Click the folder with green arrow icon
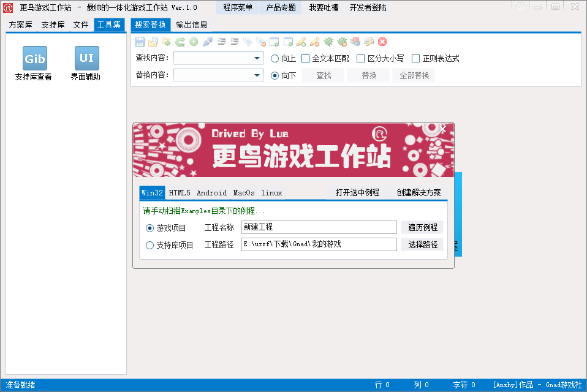 point(167,42)
